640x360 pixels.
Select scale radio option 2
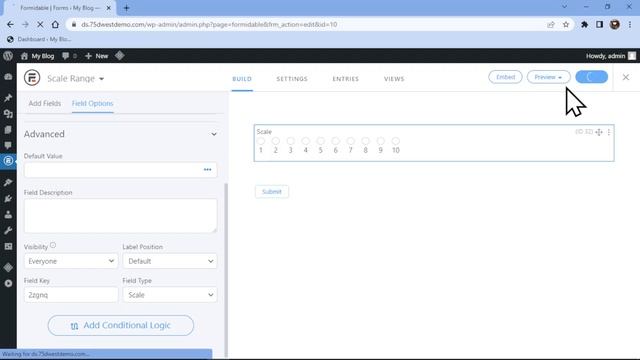(x=276, y=141)
